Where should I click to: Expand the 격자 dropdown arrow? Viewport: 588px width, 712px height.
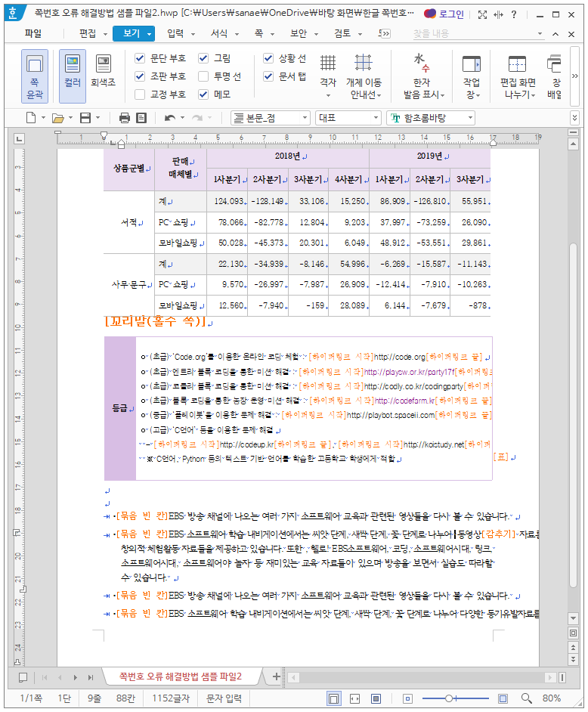pos(328,96)
